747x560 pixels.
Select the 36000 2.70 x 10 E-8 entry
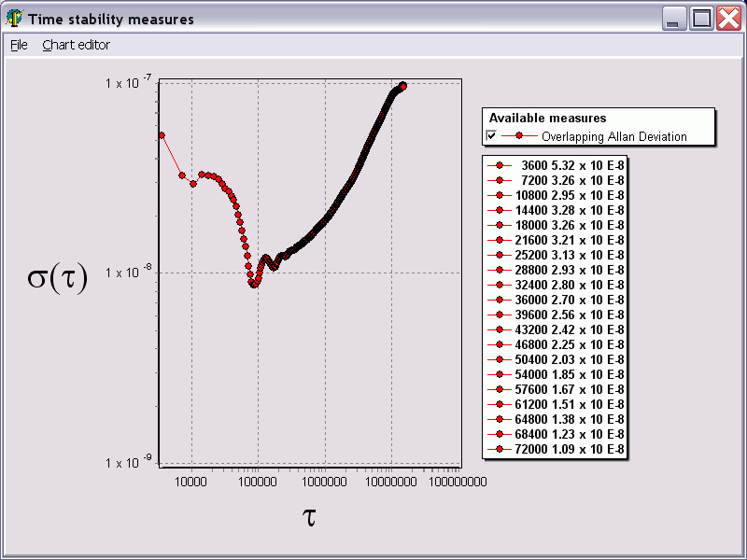click(x=556, y=300)
